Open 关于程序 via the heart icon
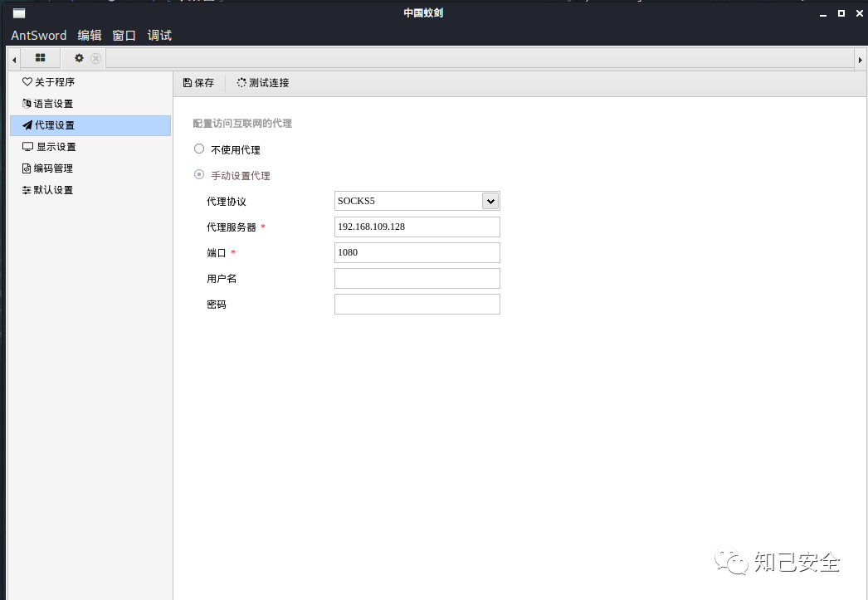Screen dimensions: 868x600 pos(29,82)
